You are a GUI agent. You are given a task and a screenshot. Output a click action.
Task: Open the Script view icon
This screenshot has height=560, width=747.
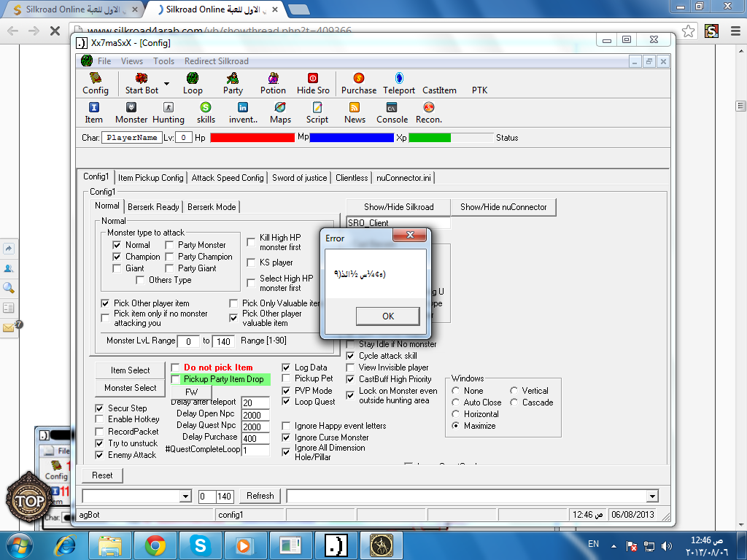[317, 113]
